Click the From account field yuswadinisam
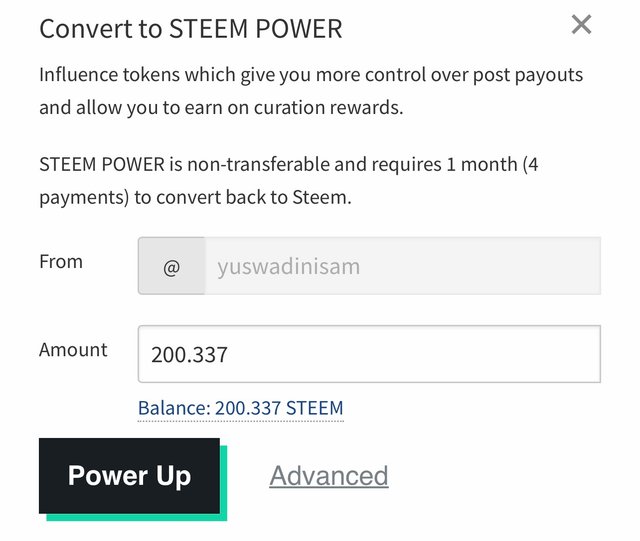Viewport: 640px width, 541px height. point(402,267)
